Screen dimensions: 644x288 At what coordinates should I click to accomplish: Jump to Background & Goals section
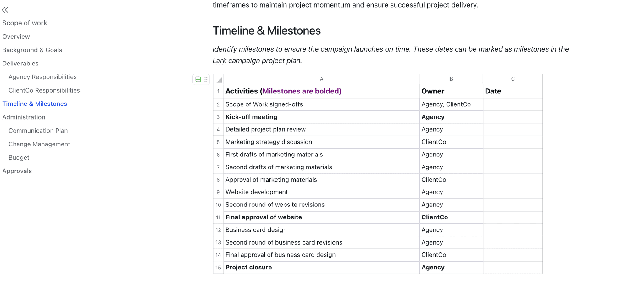pyautogui.click(x=32, y=50)
